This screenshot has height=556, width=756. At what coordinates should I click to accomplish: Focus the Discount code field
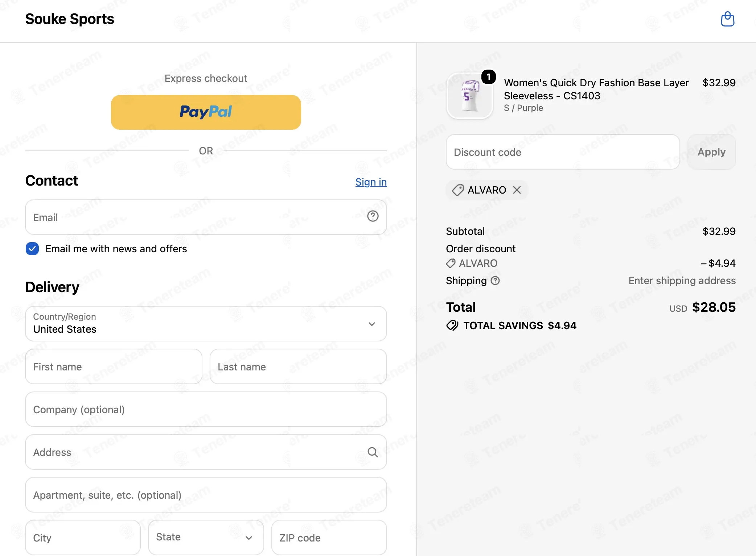coord(563,152)
